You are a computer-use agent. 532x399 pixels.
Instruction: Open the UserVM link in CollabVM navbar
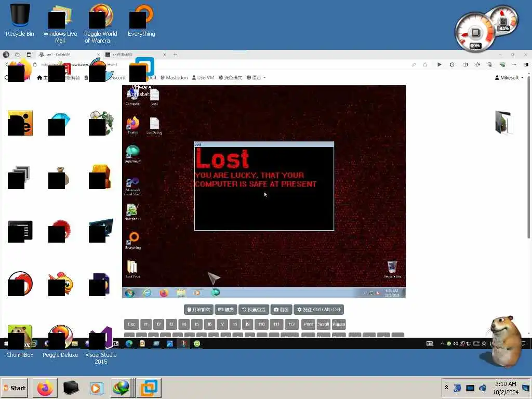click(203, 77)
